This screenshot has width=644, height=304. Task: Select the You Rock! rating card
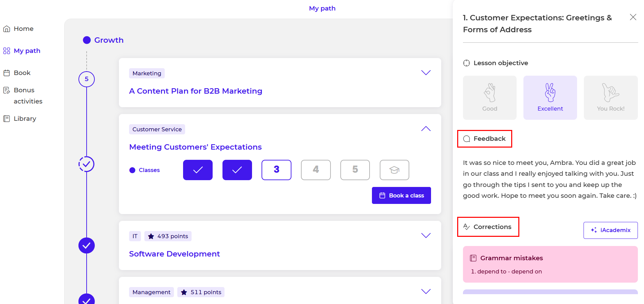pyautogui.click(x=610, y=98)
